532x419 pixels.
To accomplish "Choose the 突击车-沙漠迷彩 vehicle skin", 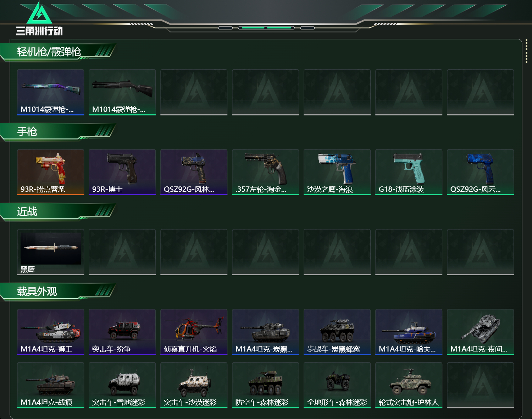I will (194, 385).
